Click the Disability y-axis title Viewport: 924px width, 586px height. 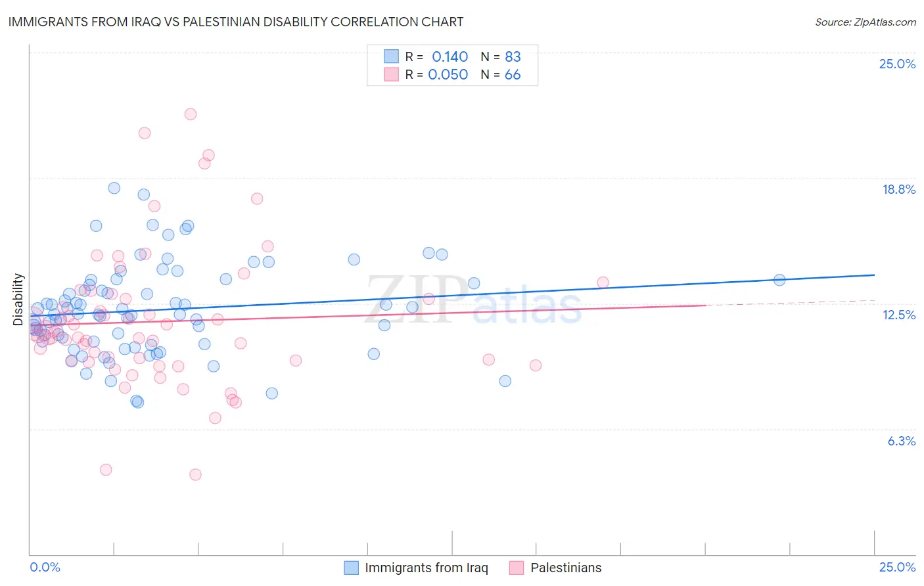tap(18, 300)
